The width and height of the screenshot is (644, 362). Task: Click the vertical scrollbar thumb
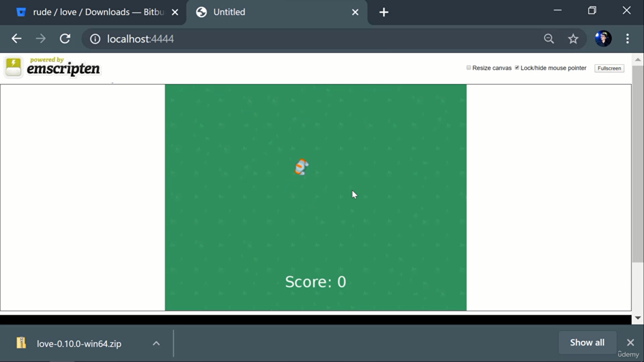click(638, 164)
